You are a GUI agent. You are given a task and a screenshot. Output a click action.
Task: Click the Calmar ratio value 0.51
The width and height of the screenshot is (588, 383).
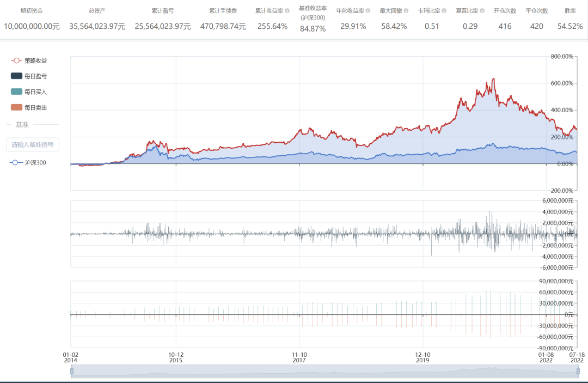click(x=432, y=26)
